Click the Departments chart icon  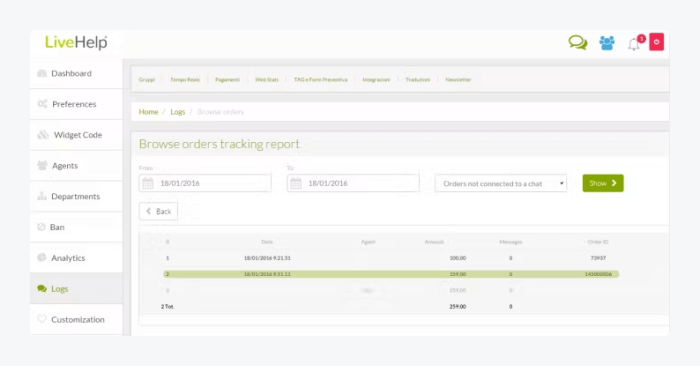[x=42, y=196]
